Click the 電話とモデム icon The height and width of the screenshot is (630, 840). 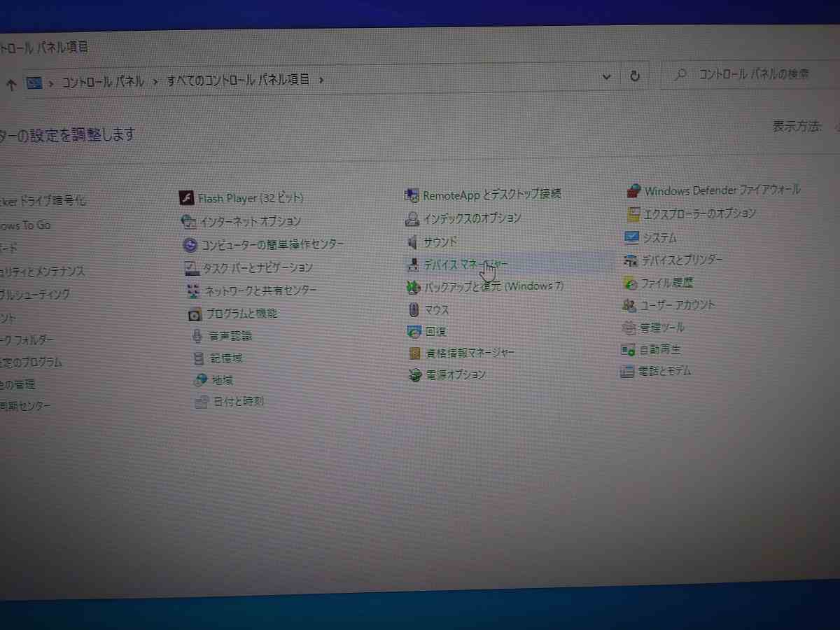627,372
